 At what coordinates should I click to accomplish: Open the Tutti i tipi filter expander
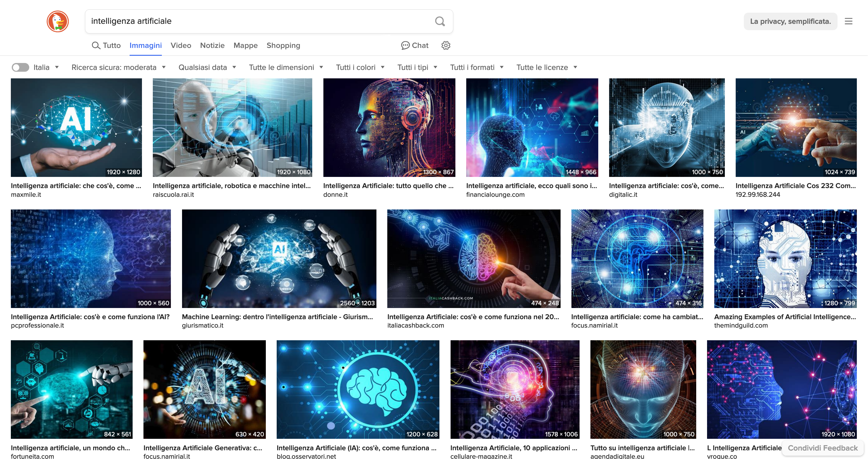tap(417, 67)
